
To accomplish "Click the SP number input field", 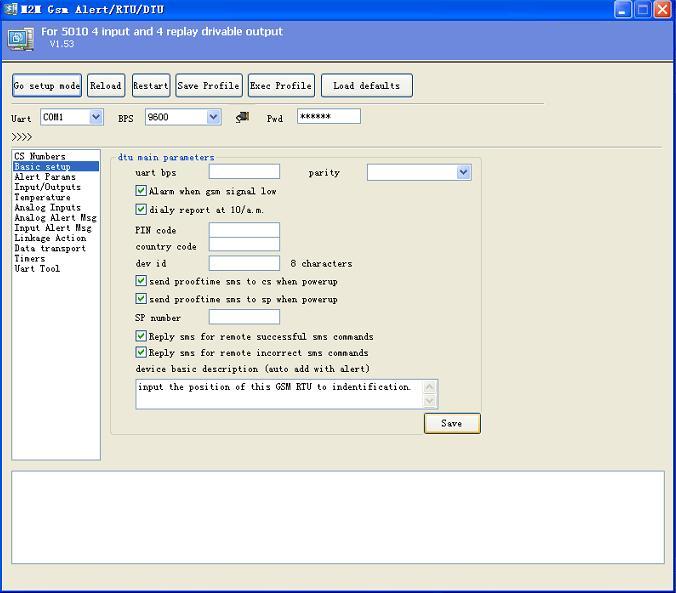I will (x=244, y=317).
